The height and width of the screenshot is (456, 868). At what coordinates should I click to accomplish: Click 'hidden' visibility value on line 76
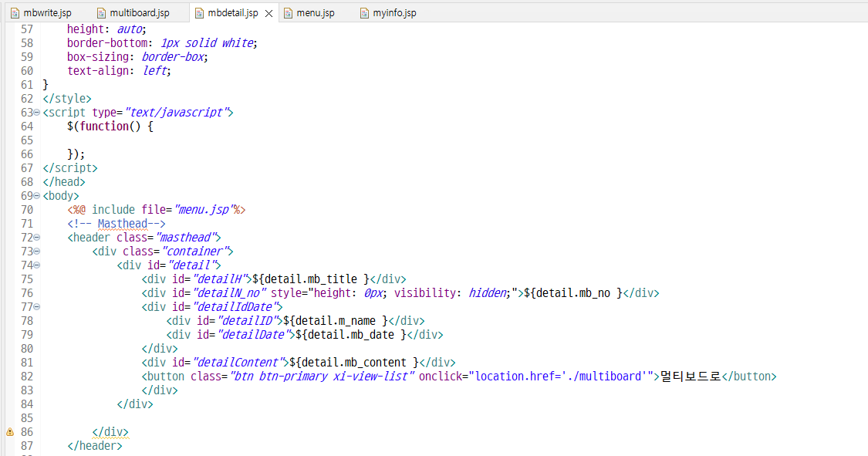click(487, 292)
